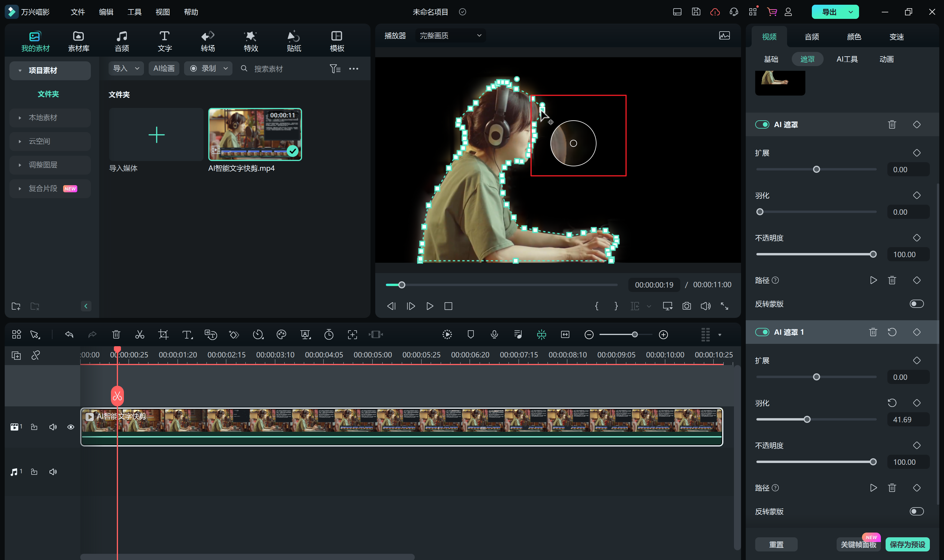944x560 pixels.
Task: Click the split scissors icon in timeline toolbar
Action: 140,334
